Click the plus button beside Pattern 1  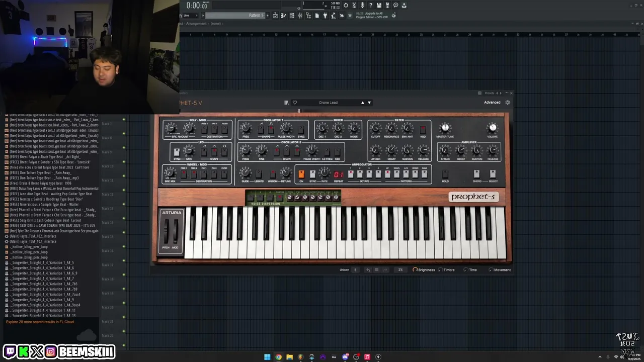click(x=268, y=16)
